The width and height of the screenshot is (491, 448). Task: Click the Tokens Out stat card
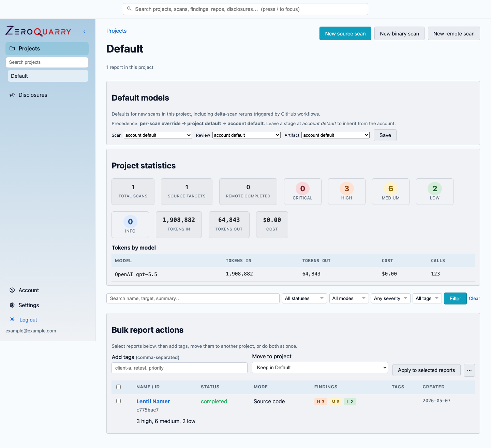(229, 225)
